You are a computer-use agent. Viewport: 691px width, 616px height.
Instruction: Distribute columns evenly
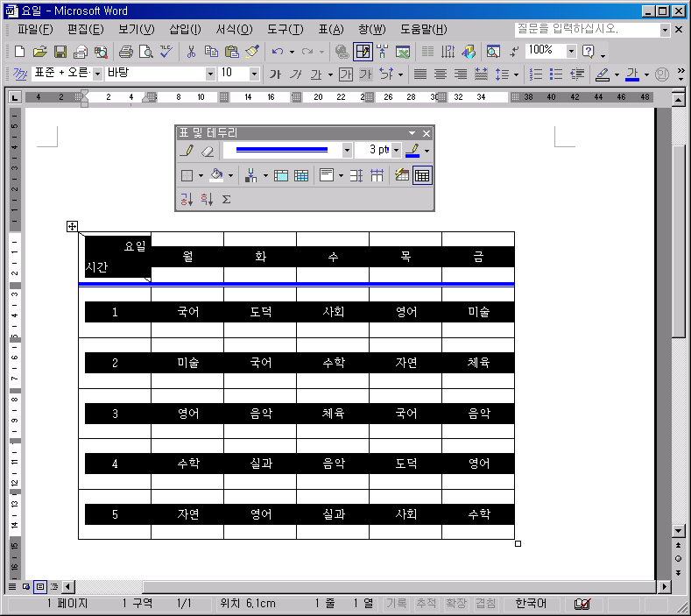click(377, 176)
